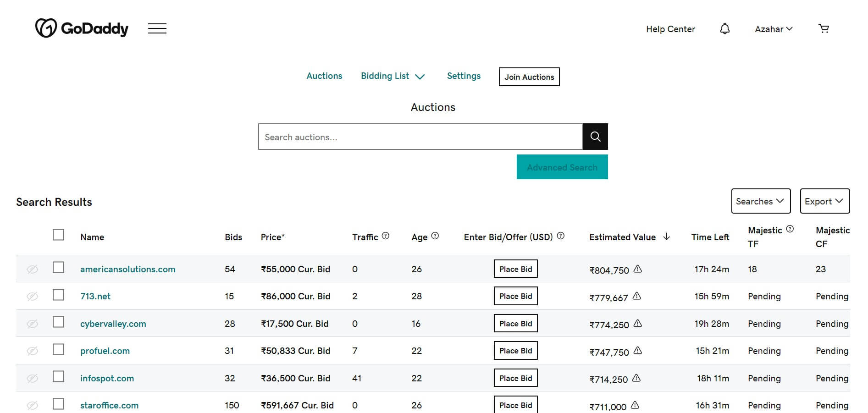Image resolution: width=868 pixels, height=413 pixels.
Task: View the shopping cart
Action: pyautogui.click(x=824, y=28)
